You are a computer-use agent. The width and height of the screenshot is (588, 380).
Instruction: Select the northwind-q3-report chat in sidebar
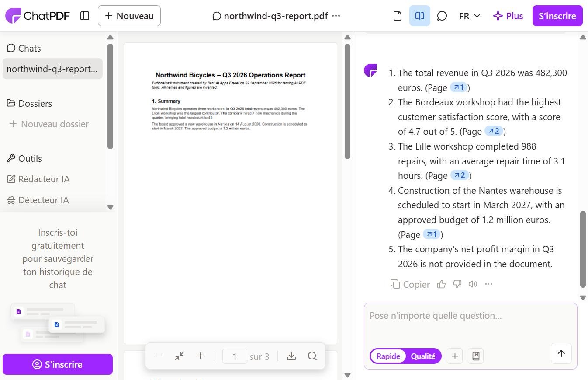[52, 69]
